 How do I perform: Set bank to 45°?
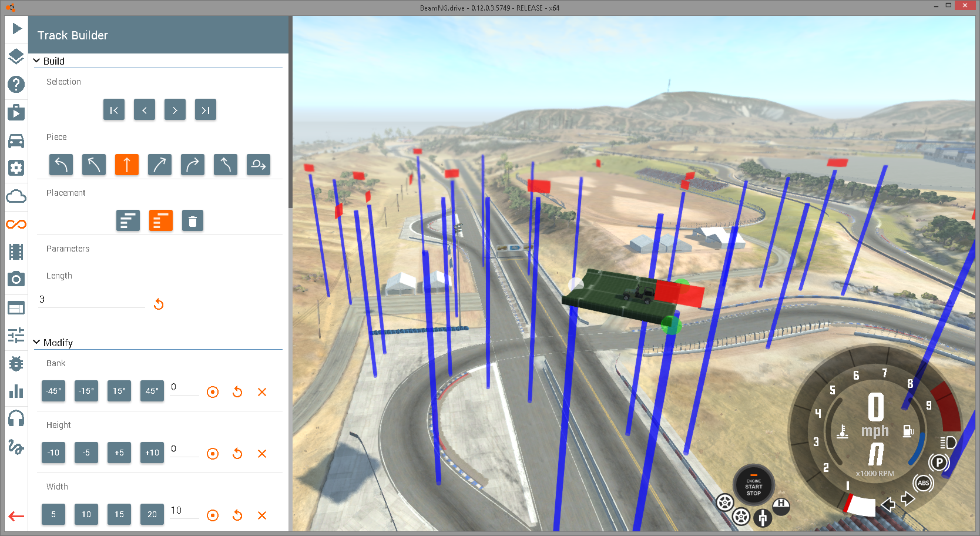tap(152, 391)
